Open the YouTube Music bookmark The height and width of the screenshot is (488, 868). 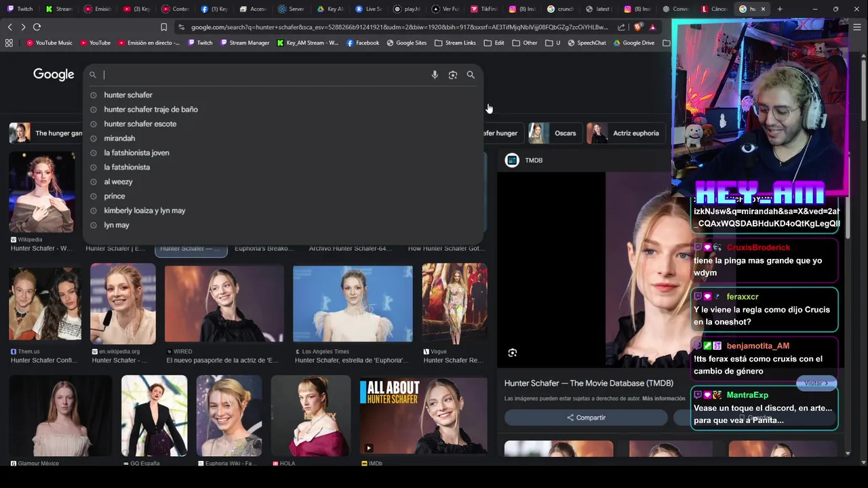[49, 43]
